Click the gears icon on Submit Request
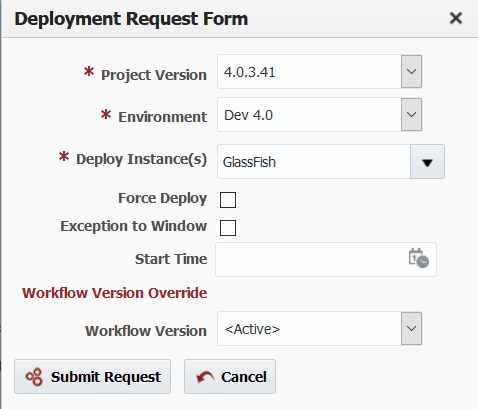This screenshot has width=478, height=409. click(x=34, y=377)
